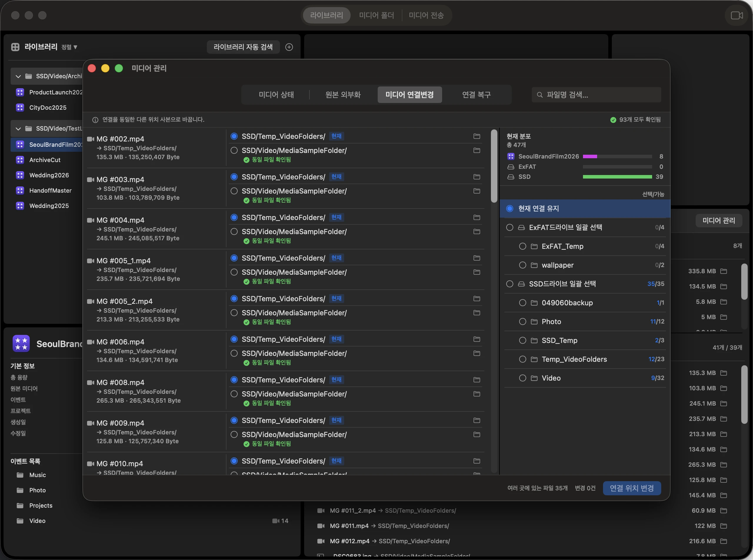
Task: Click the camera icon in the title bar
Action: coord(737,15)
